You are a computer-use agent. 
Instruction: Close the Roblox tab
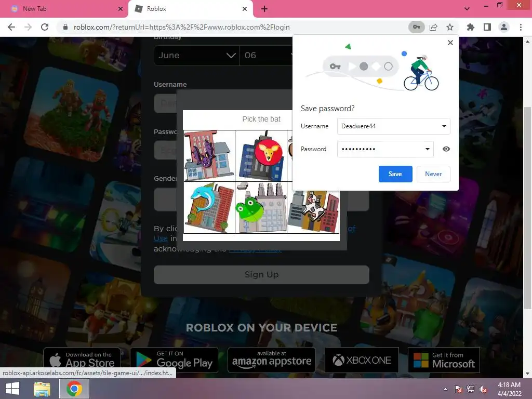click(x=245, y=9)
